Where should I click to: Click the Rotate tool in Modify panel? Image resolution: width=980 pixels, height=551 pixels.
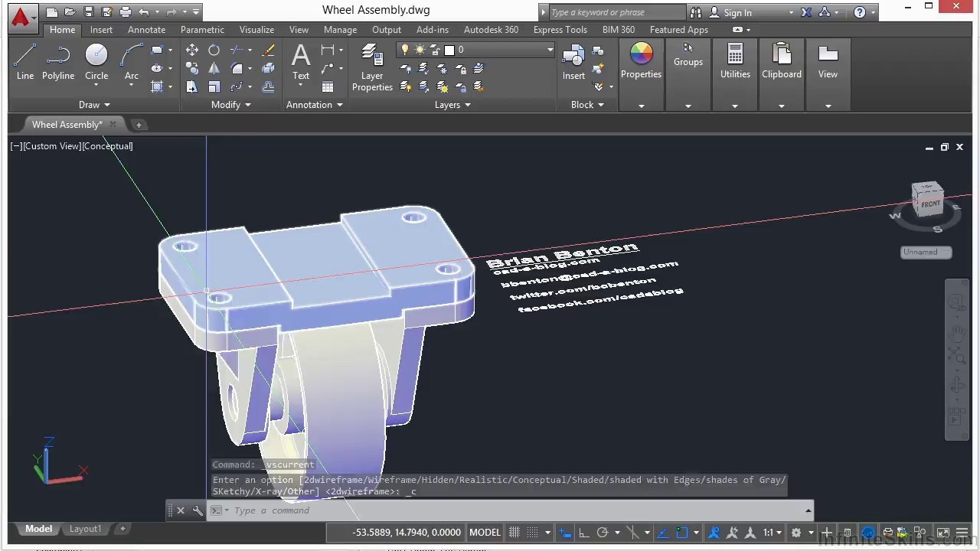tap(214, 50)
